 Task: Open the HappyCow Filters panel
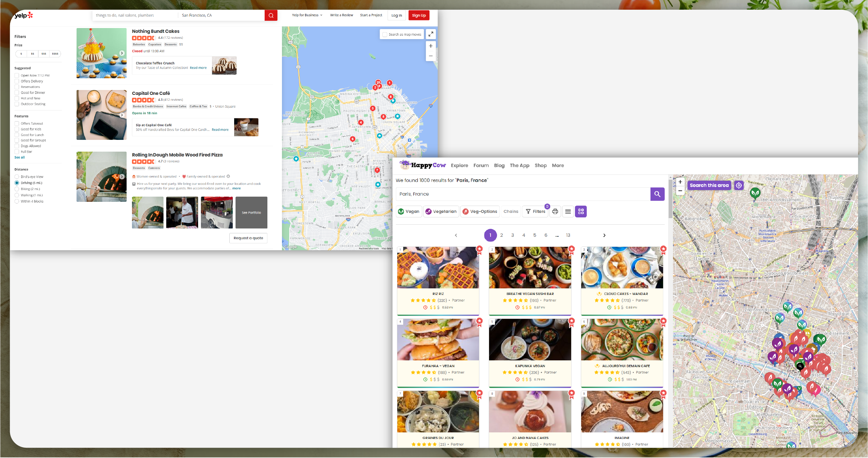tap(535, 212)
